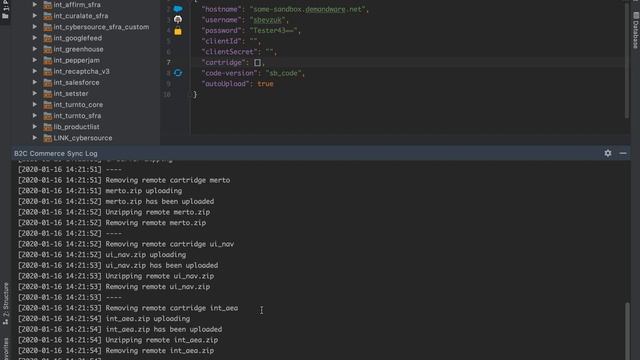This screenshot has width=640, height=360.
Task: Click log line 'Removing remote int_aea.zip'
Action: 160,350
